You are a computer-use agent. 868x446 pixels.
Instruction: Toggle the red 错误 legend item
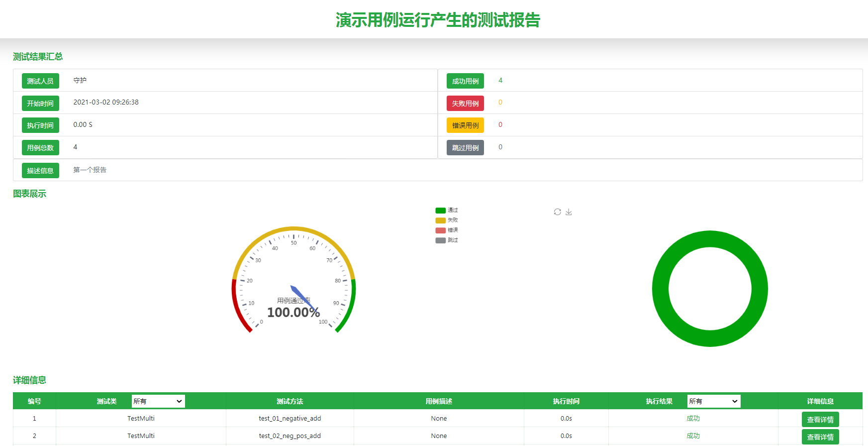point(447,230)
